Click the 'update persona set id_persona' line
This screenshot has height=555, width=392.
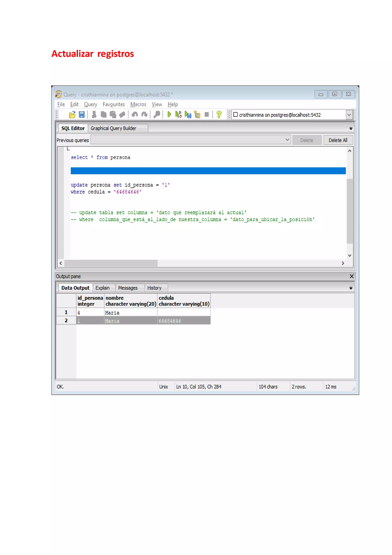[x=120, y=185]
